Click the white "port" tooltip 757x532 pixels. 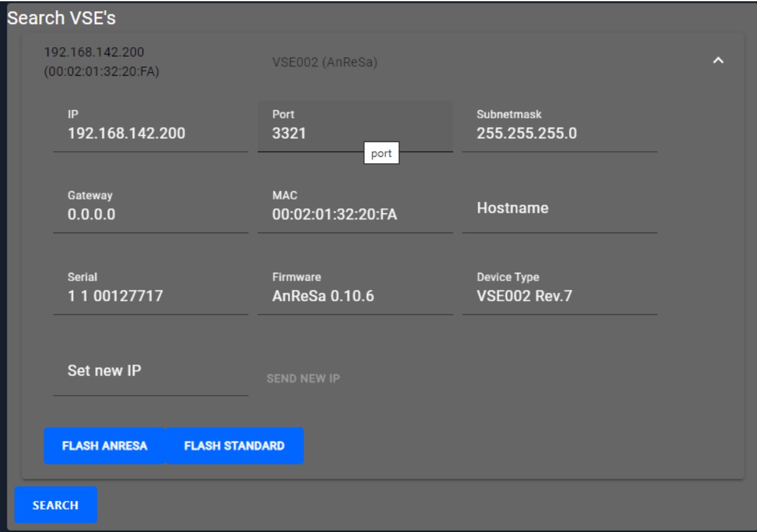point(381,154)
